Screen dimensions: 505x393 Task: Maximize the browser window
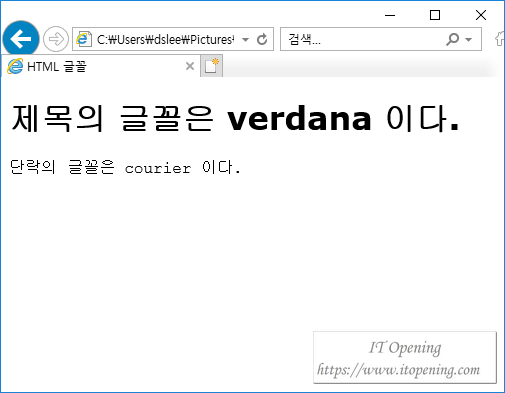pyautogui.click(x=435, y=15)
